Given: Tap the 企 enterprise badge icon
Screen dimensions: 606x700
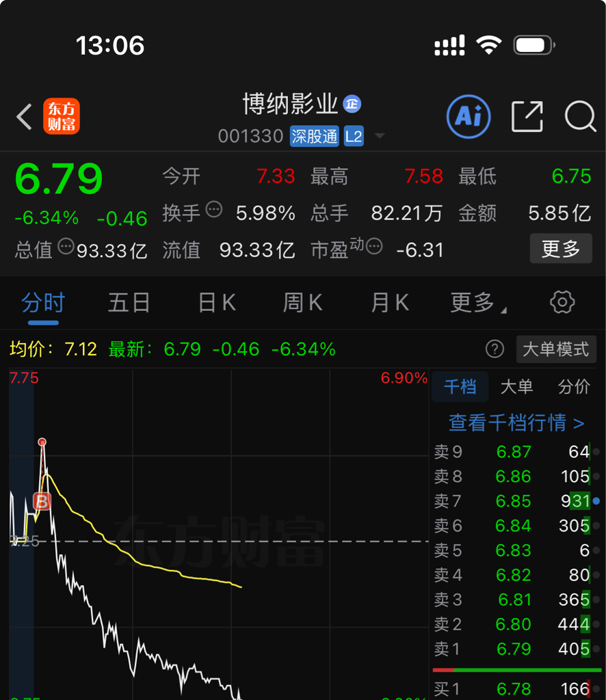Looking at the screenshot, I should pos(352,104).
